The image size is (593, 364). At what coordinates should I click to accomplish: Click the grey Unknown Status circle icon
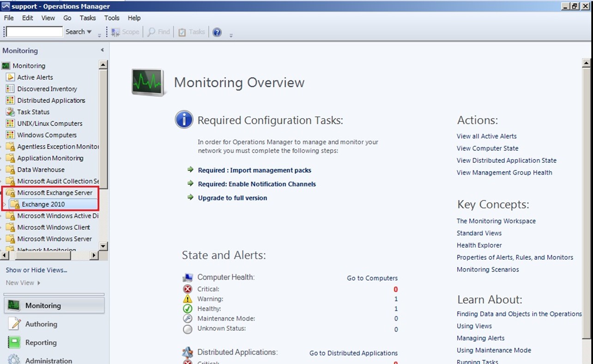click(x=188, y=329)
